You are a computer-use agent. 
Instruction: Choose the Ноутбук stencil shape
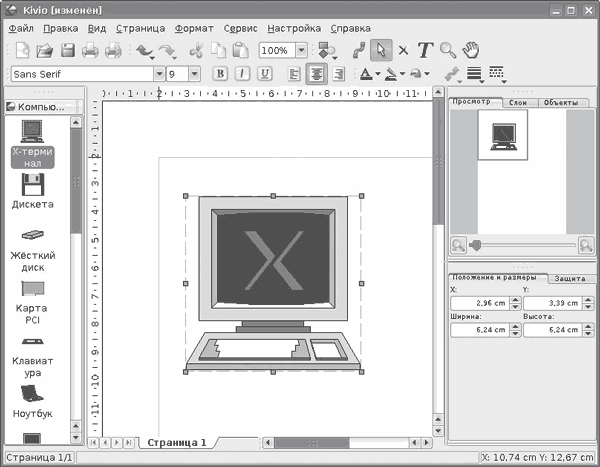click(x=32, y=398)
